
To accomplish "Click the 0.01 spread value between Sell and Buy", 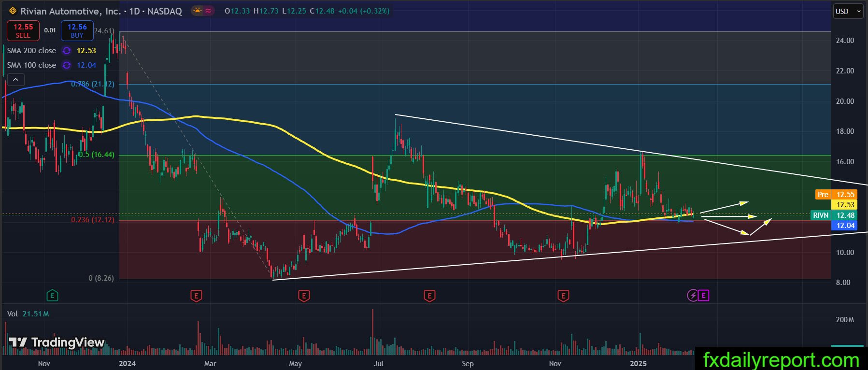I will [x=50, y=30].
